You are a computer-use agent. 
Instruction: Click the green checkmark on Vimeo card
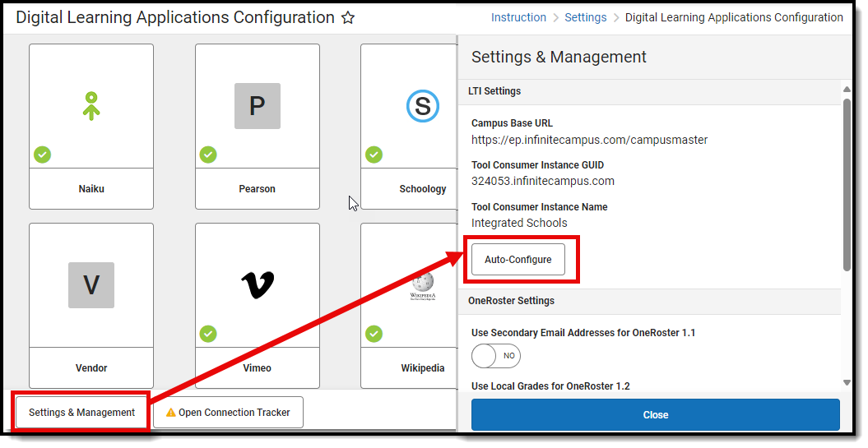click(208, 334)
